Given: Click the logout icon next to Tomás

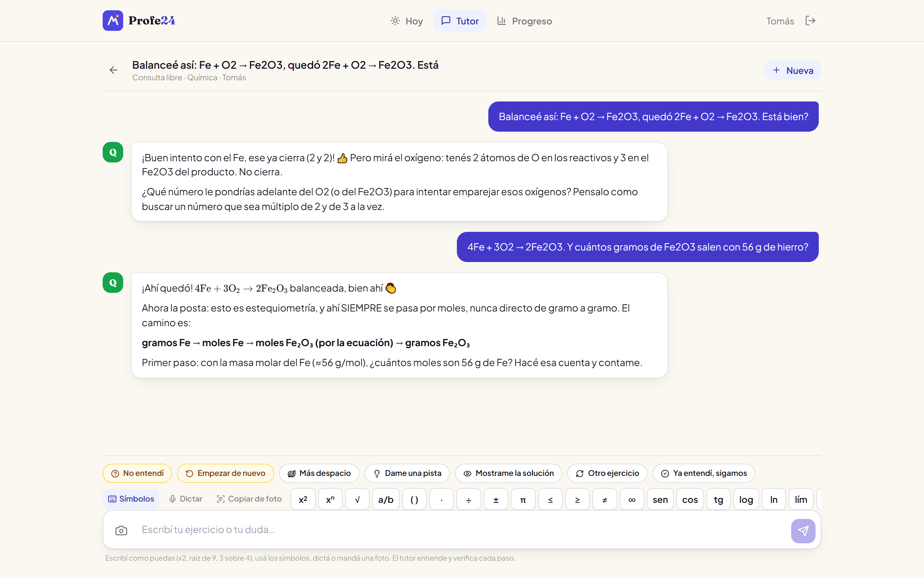Looking at the screenshot, I should point(810,21).
